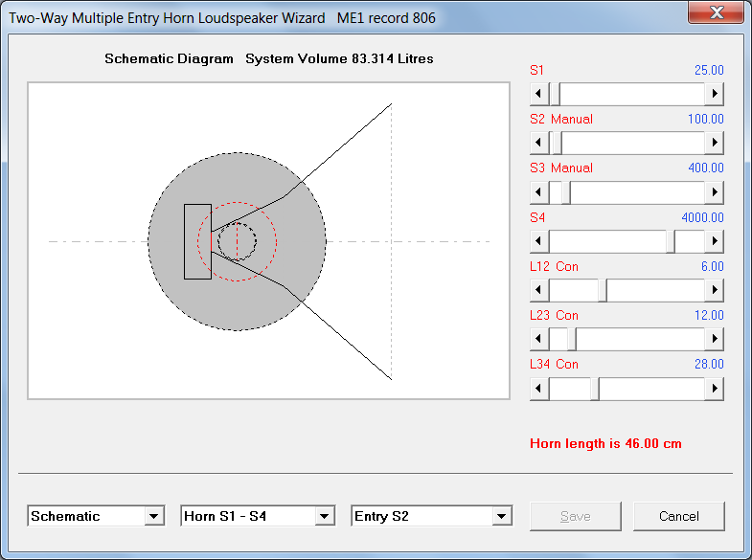Image resolution: width=752 pixels, height=560 pixels.
Task: Click the System Volume 83.314 Litres text
Action: pyautogui.click(x=339, y=59)
